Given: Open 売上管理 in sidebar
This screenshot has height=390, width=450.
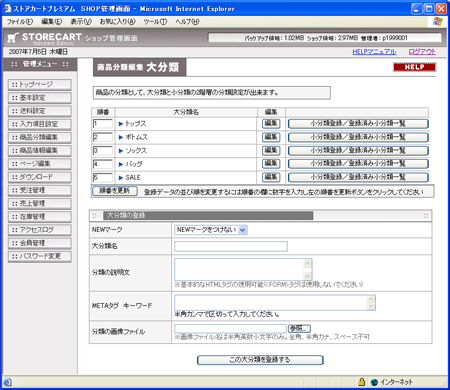Looking at the screenshot, I should click(40, 203).
